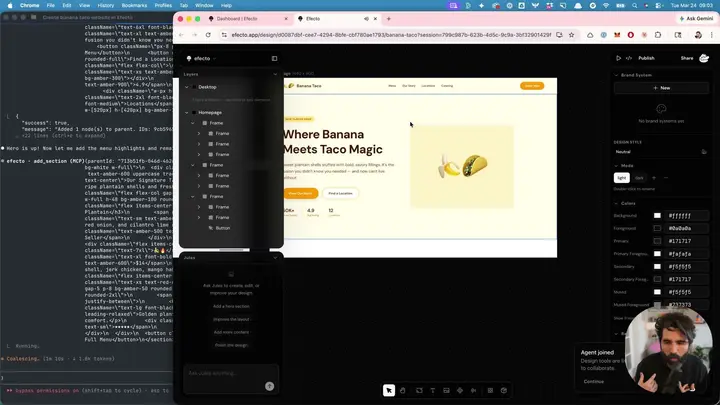Click the preview Play icon beside Publish
This screenshot has height=405, width=720.
tap(619, 58)
